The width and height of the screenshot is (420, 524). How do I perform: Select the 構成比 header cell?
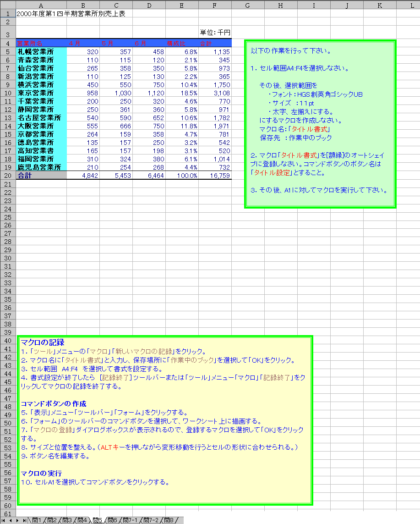(182, 44)
